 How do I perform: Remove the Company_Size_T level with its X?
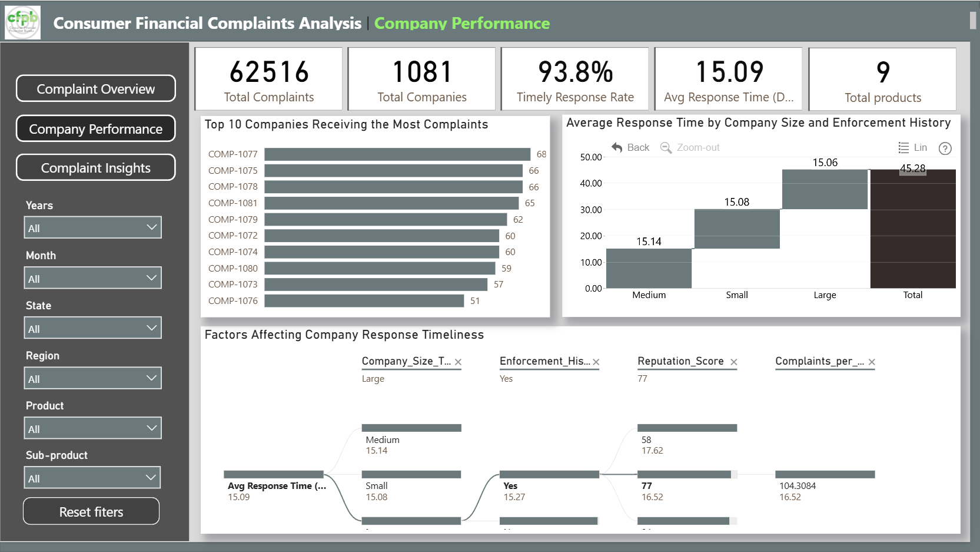click(x=459, y=362)
